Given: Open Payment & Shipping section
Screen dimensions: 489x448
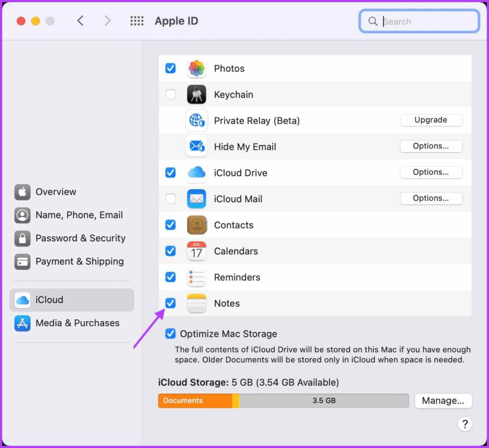Looking at the screenshot, I should 72,261.
